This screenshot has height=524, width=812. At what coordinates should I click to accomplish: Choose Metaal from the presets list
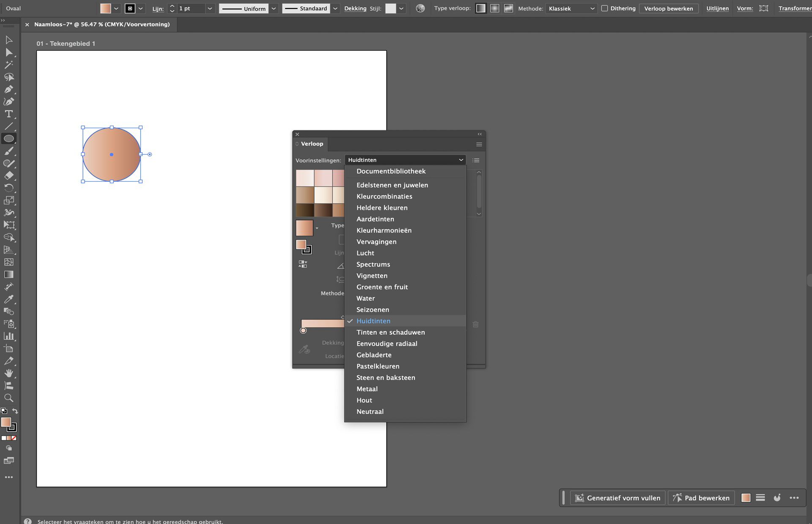pyautogui.click(x=367, y=389)
